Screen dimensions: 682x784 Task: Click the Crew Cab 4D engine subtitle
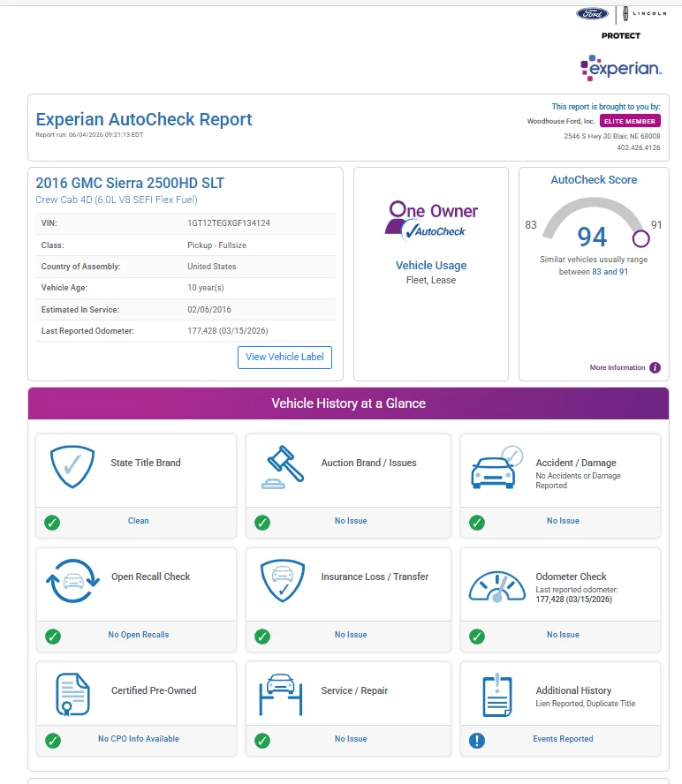pyautogui.click(x=117, y=200)
